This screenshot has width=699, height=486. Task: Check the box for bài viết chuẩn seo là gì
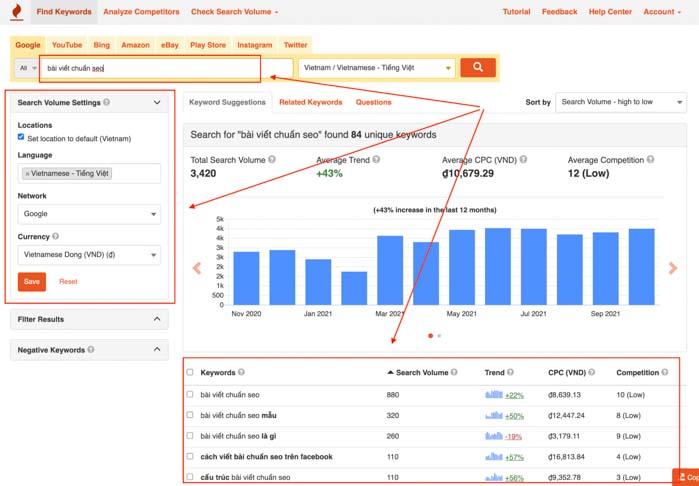(190, 435)
